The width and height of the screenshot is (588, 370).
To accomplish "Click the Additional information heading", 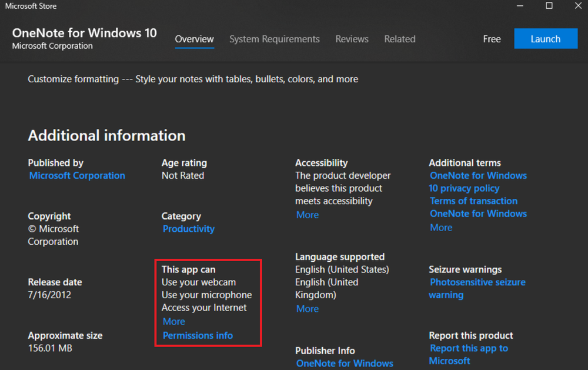I will [x=106, y=136].
